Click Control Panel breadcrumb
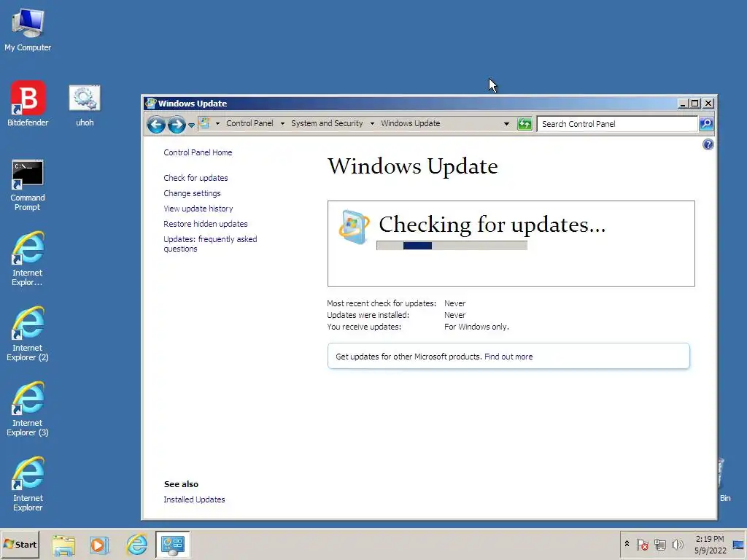 (249, 123)
